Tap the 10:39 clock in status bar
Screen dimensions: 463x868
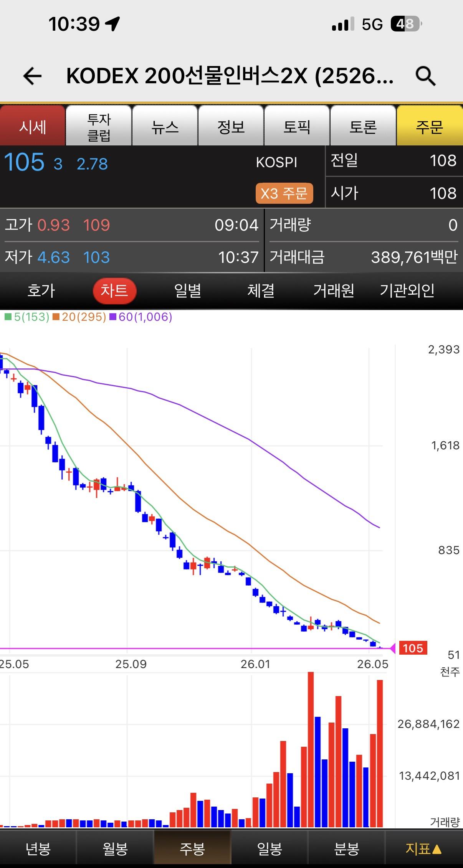click(74, 24)
